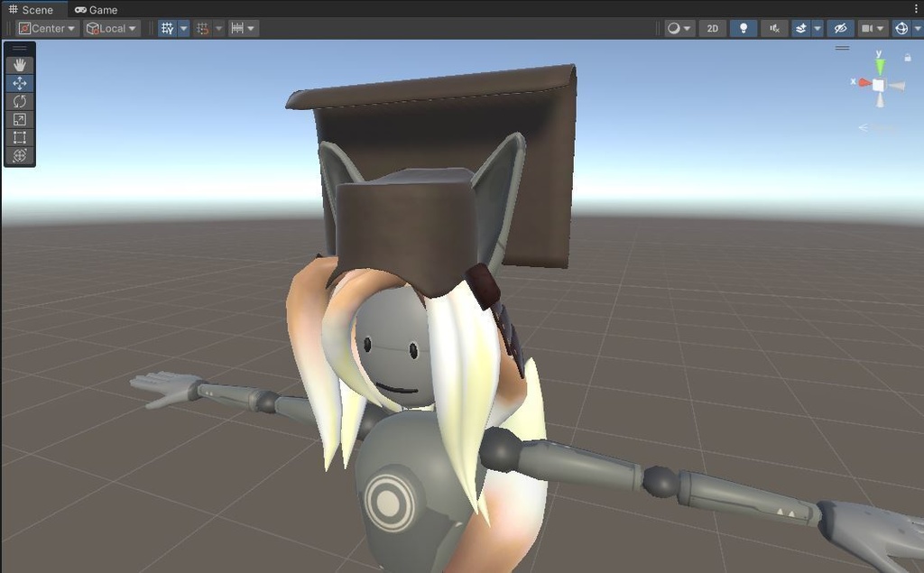This screenshot has width=924, height=573.
Task: Toggle gizmos visibility button
Action: tap(901, 28)
